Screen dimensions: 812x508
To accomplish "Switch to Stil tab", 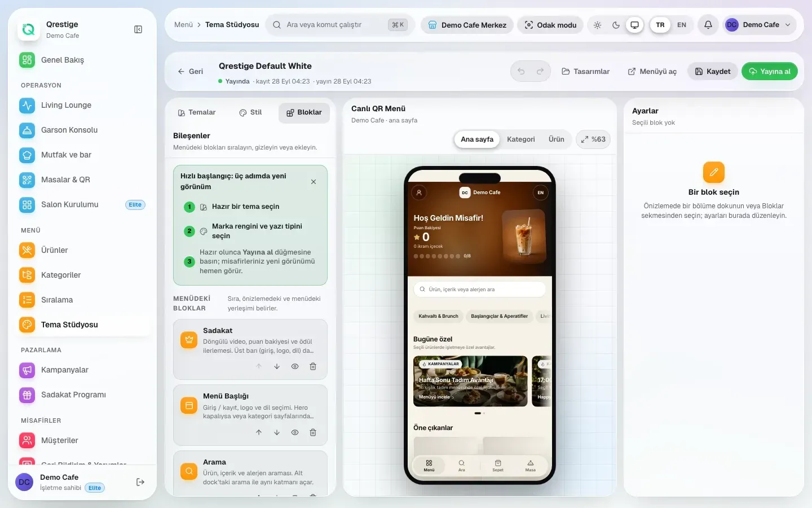I will pyautogui.click(x=250, y=112).
